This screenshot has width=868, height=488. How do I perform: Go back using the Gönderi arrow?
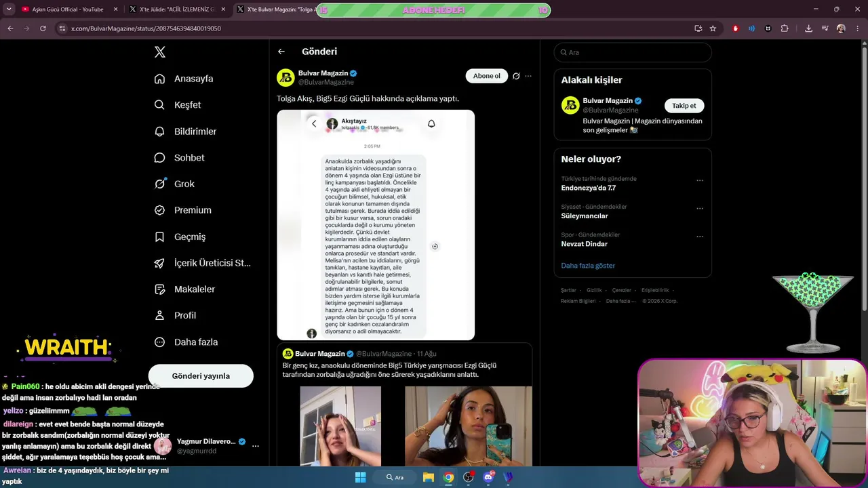pyautogui.click(x=281, y=52)
